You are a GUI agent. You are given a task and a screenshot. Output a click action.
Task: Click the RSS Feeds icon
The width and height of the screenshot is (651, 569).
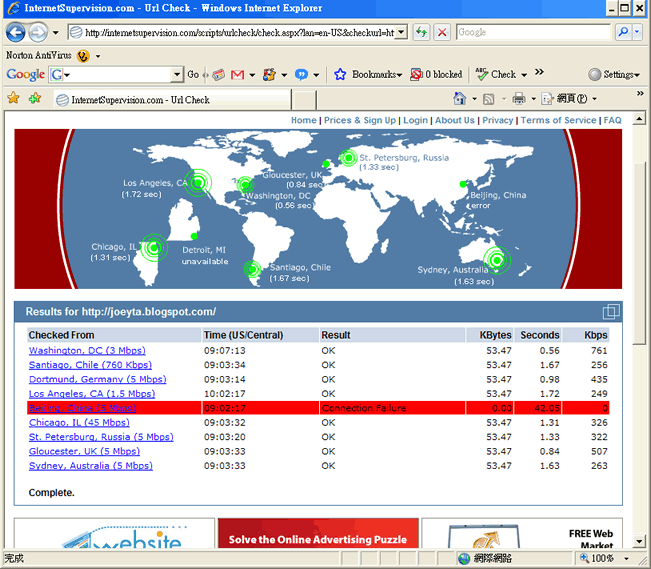[x=489, y=99]
